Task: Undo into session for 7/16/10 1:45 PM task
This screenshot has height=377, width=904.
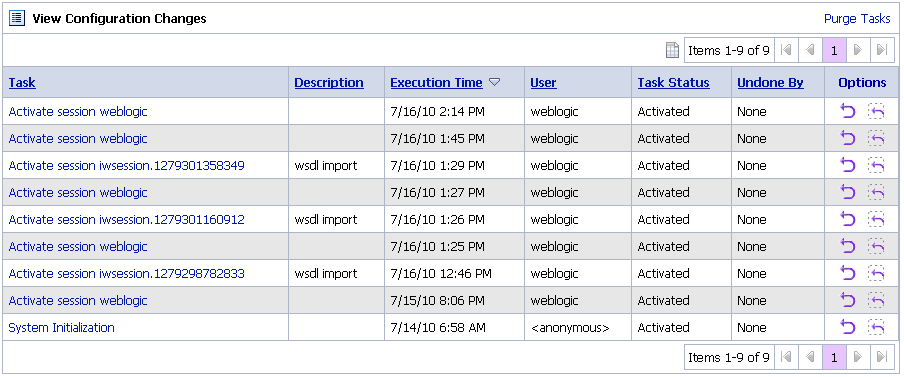Action: tap(876, 138)
